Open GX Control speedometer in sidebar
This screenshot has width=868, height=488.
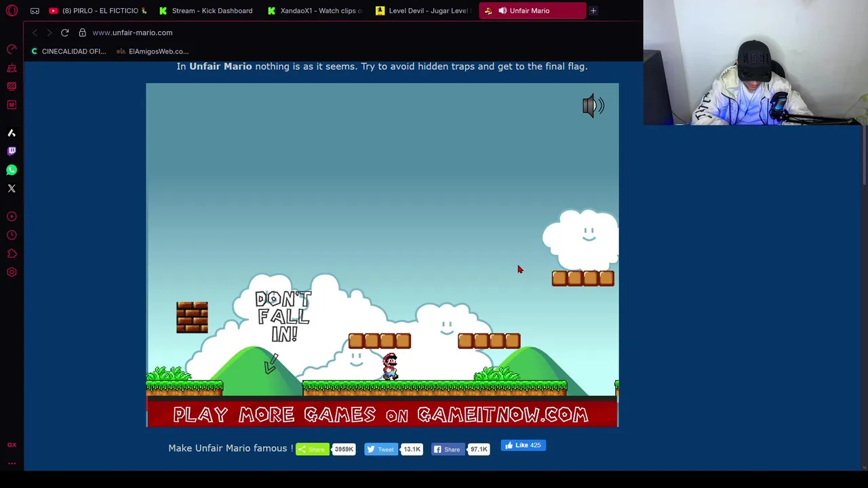click(12, 49)
